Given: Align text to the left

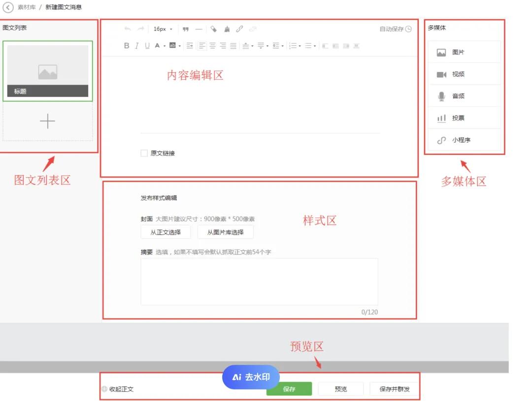Looking at the screenshot, I should pos(202,46).
